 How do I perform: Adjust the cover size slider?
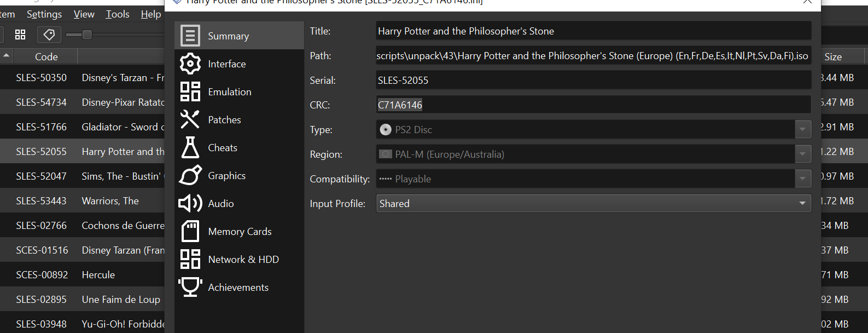coord(87,35)
